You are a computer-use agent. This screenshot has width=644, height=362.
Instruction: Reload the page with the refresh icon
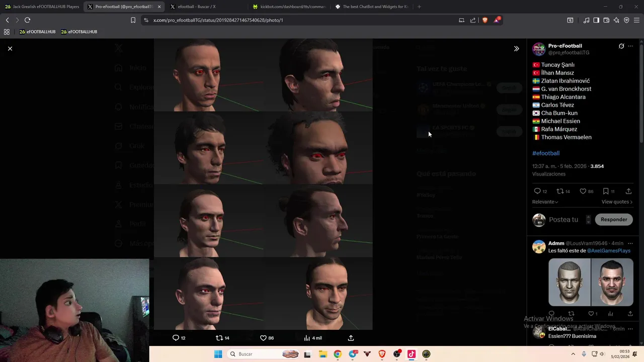coord(27,20)
